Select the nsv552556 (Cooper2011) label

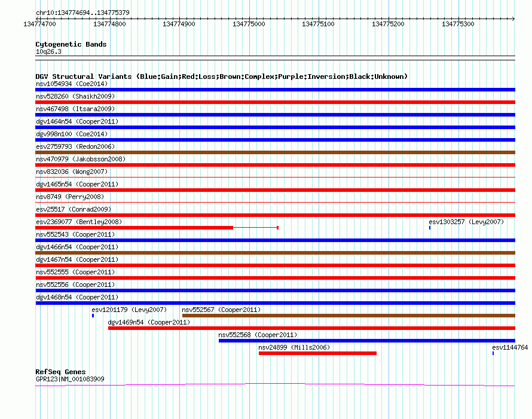click(x=75, y=285)
